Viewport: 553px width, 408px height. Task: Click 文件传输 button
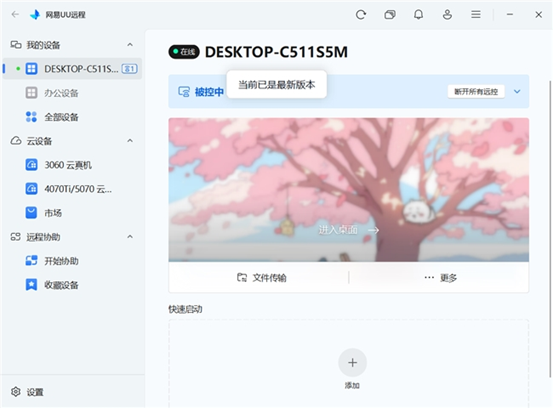(261, 278)
